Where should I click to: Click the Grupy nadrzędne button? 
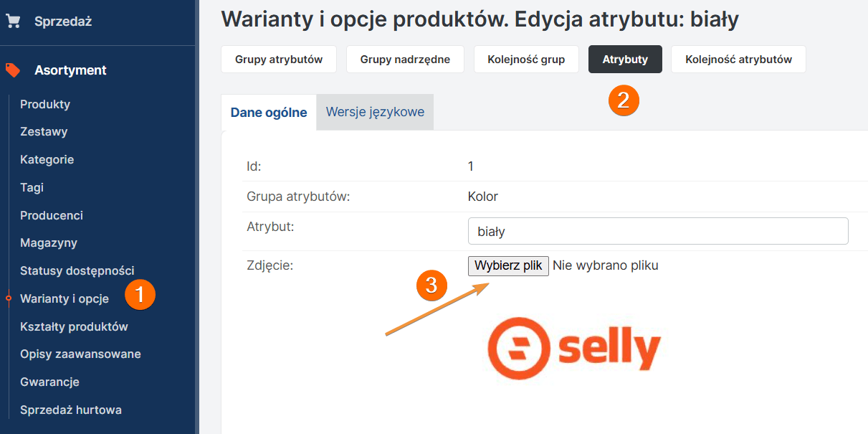405,60
